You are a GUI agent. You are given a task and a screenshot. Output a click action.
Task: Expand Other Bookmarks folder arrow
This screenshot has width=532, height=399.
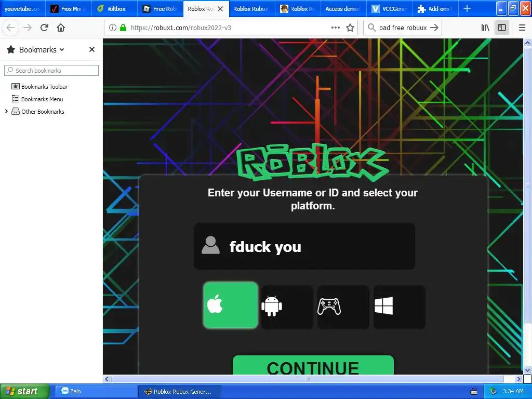6,111
